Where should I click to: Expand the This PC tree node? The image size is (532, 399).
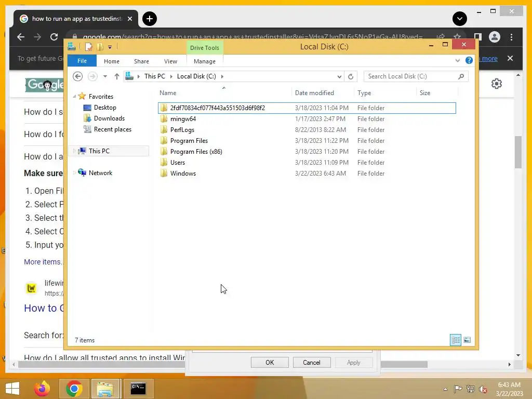74,151
